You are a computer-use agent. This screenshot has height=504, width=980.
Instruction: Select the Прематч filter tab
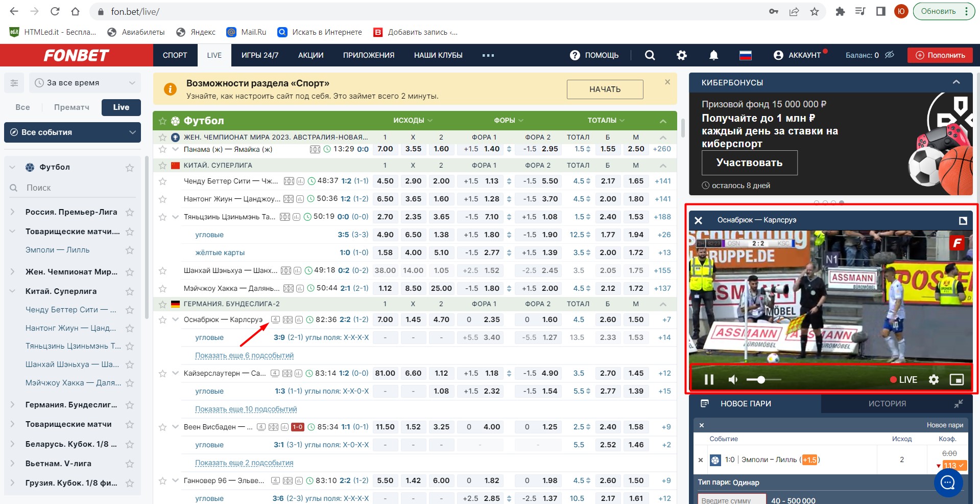tap(71, 107)
